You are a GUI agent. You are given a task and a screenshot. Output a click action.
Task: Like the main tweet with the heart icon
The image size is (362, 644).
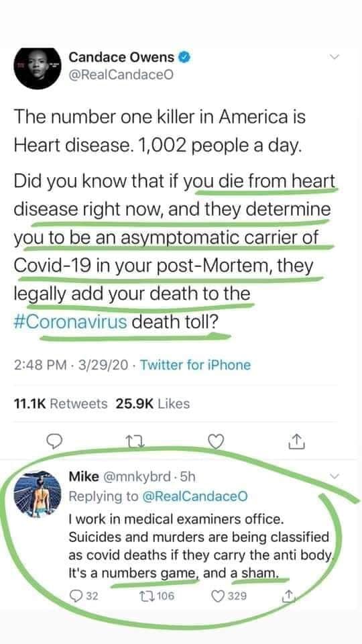[x=217, y=442]
